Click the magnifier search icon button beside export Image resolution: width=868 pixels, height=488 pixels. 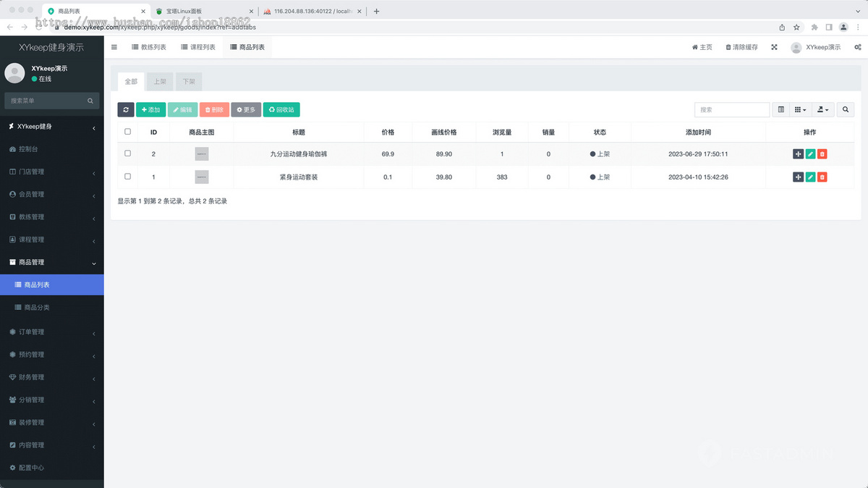(x=845, y=110)
